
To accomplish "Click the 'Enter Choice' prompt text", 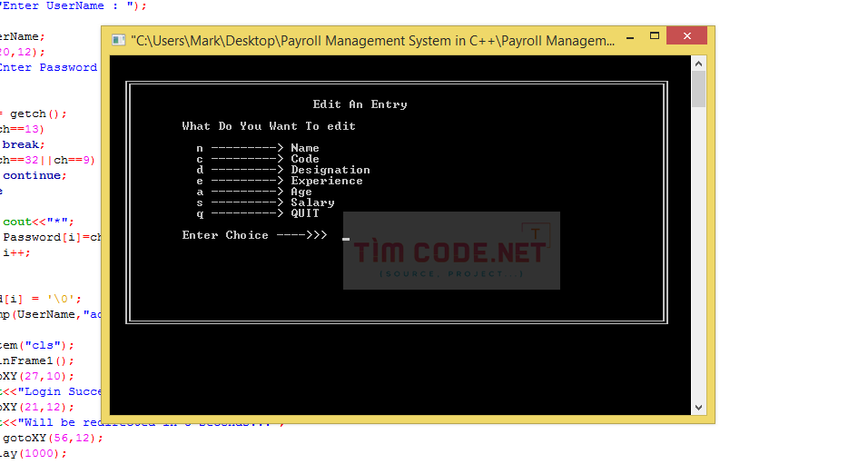I will (x=254, y=235).
